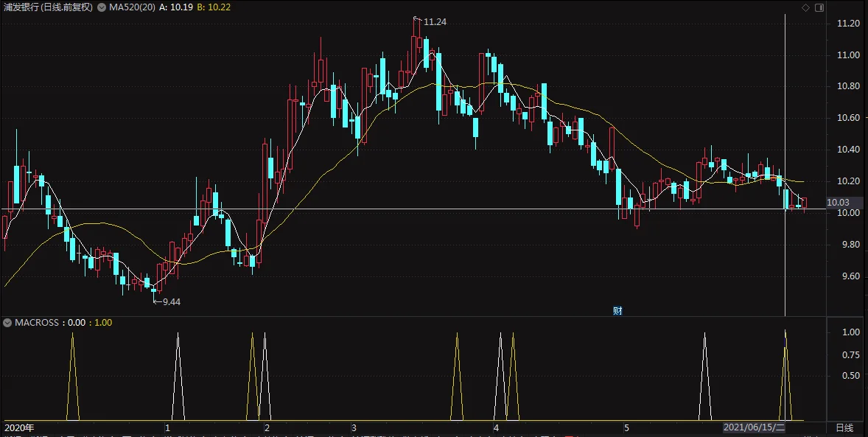The width and height of the screenshot is (868, 437).
Task: Click the 9.44 low price marker
Action: (x=171, y=302)
